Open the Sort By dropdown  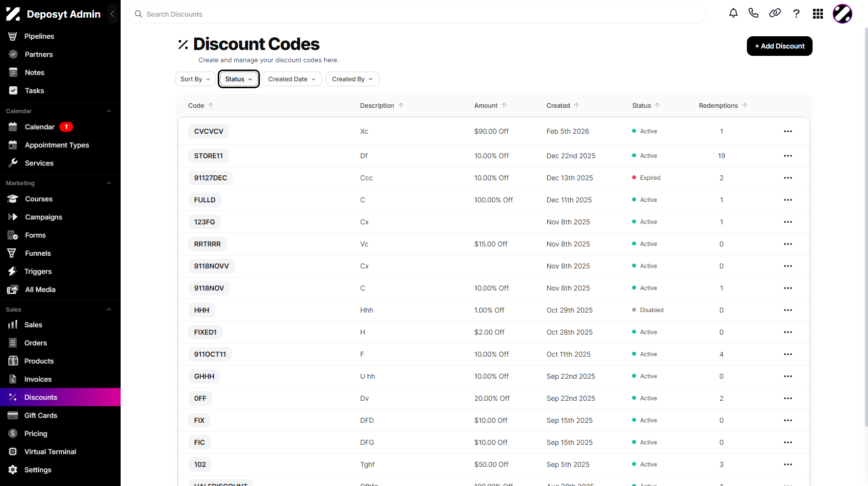[x=195, y=79]
